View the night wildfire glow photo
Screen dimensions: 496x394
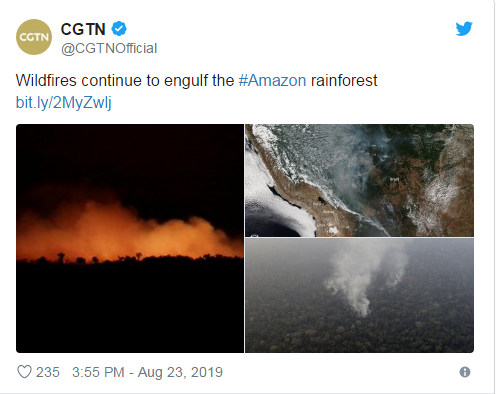[130, 238]
